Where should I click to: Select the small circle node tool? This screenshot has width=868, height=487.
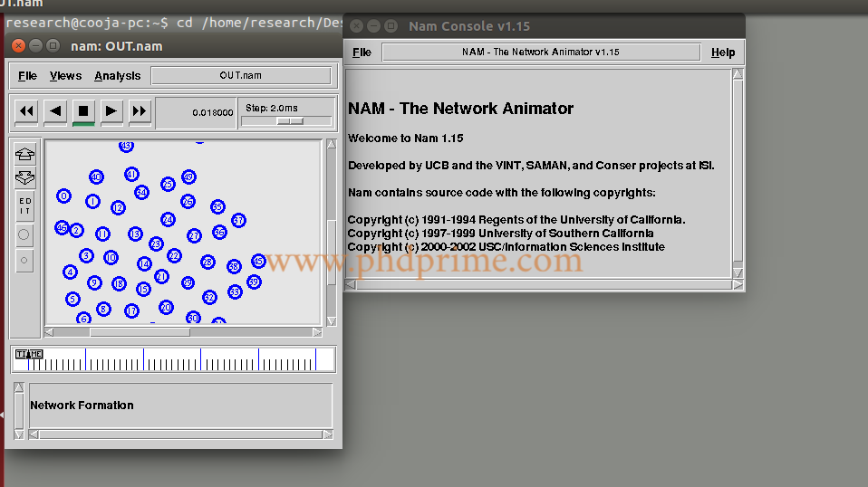[x=24, y=261]
